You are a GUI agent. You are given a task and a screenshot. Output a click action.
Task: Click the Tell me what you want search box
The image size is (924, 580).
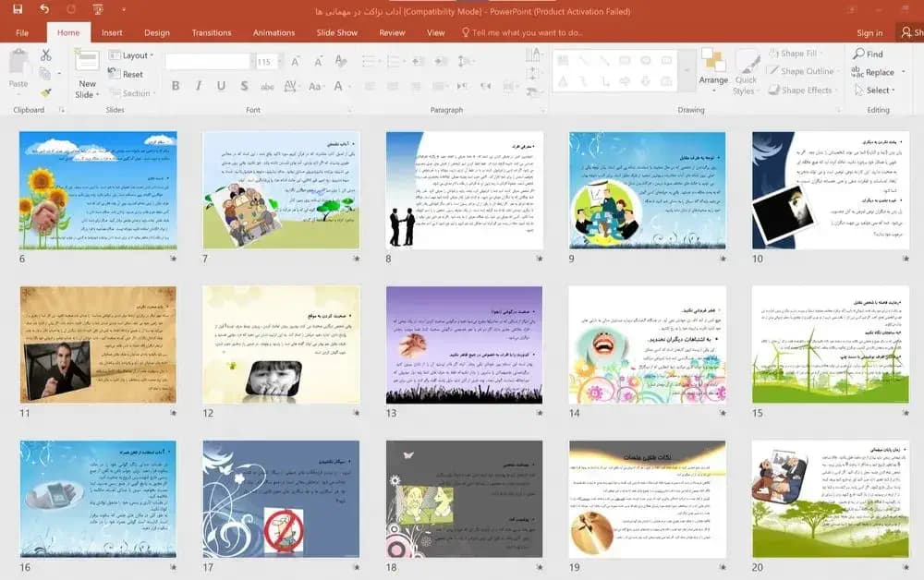[x=523, y=32]
